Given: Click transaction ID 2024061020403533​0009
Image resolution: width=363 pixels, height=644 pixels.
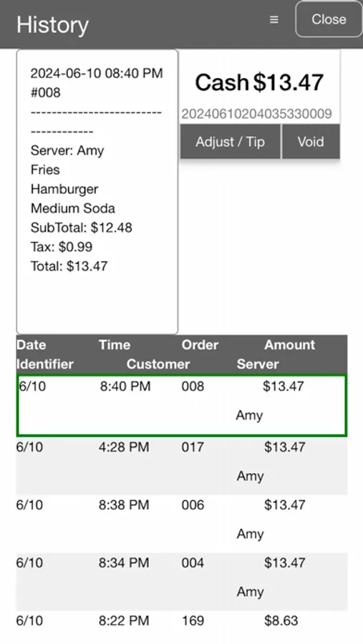Looking at the screenshot, I should pyautogui.click(x=256, y=114).
